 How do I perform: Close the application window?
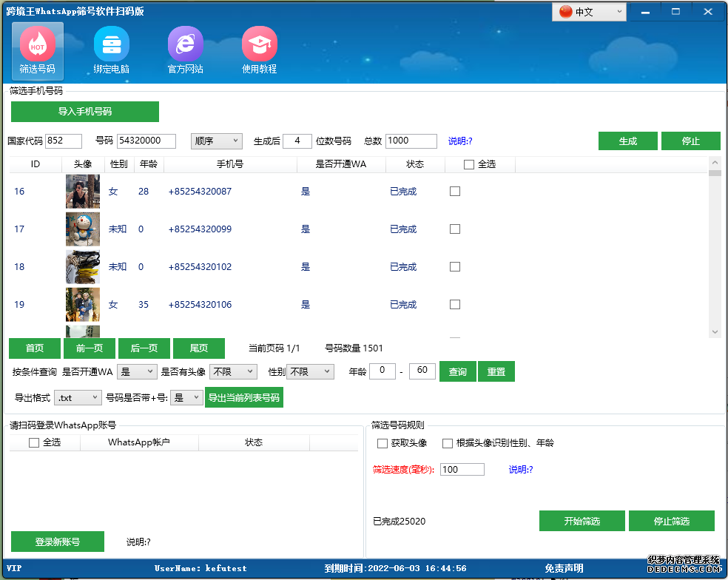pyautogui.click(x=707, y=12)
